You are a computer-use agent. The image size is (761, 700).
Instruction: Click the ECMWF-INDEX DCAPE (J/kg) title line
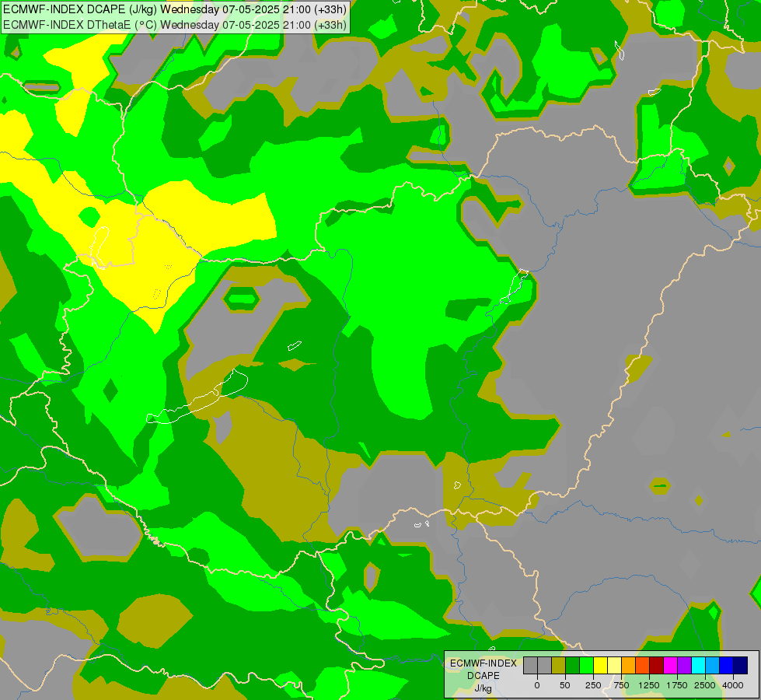pyautogui.click(x=175, y=9)
